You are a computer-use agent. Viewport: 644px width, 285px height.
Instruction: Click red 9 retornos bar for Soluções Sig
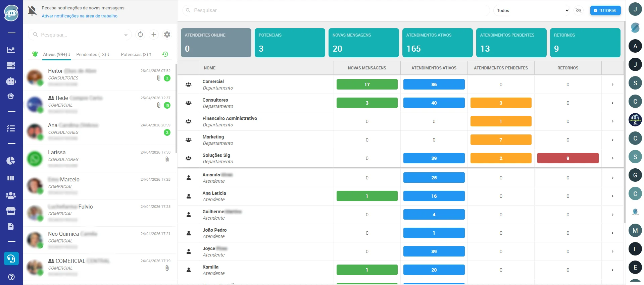[x=568, y=158]
